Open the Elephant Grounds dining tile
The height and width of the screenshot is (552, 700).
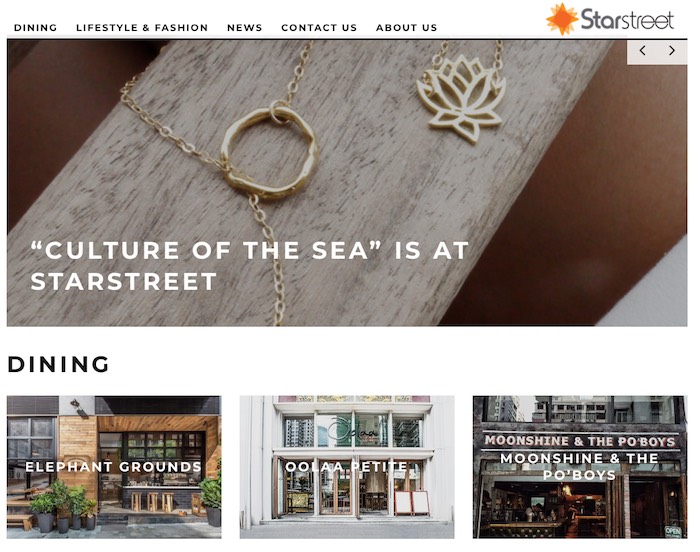[114, 467]
